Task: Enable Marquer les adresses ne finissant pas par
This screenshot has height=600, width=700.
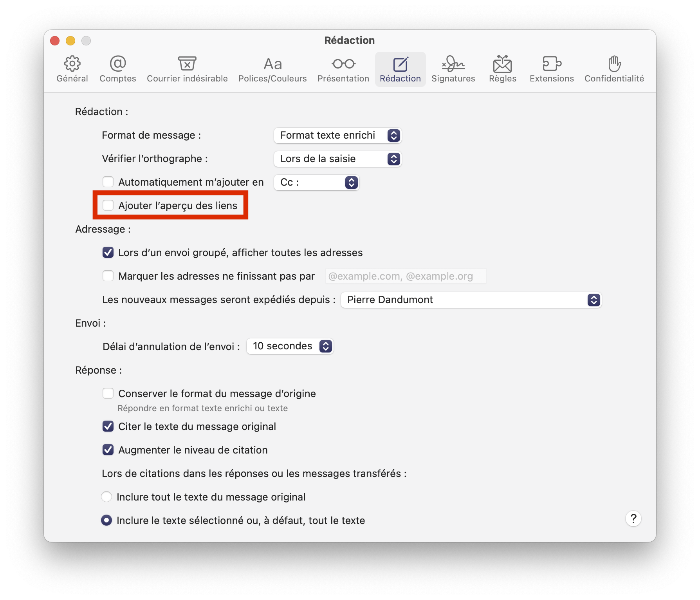Action: coord(108,276)
